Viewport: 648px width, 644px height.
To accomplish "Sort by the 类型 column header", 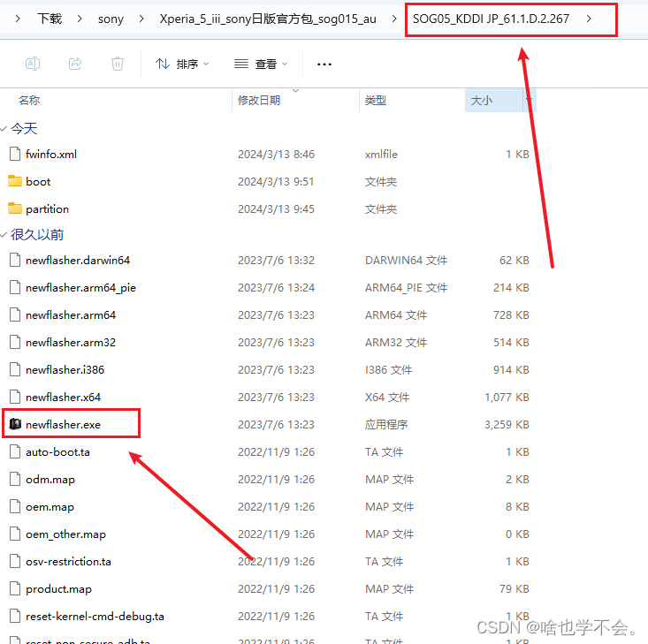I will pyautogui.click(x=375, y=101).
